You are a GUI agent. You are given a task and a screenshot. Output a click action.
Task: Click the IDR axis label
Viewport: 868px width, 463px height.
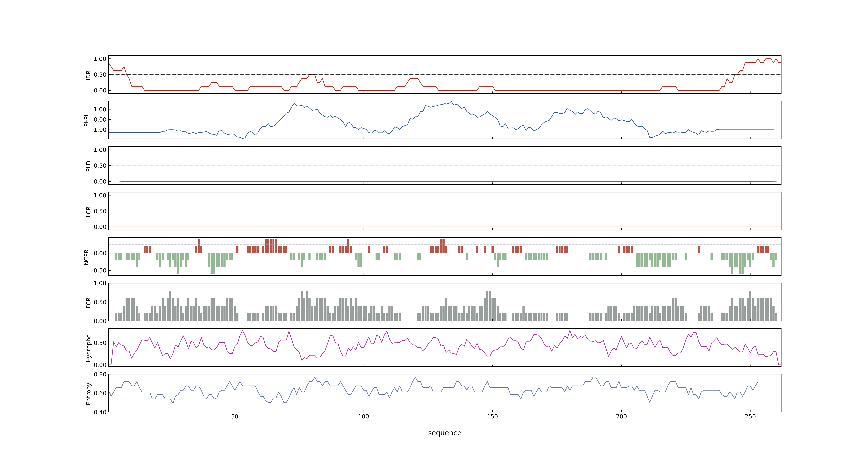click(88, 75)
